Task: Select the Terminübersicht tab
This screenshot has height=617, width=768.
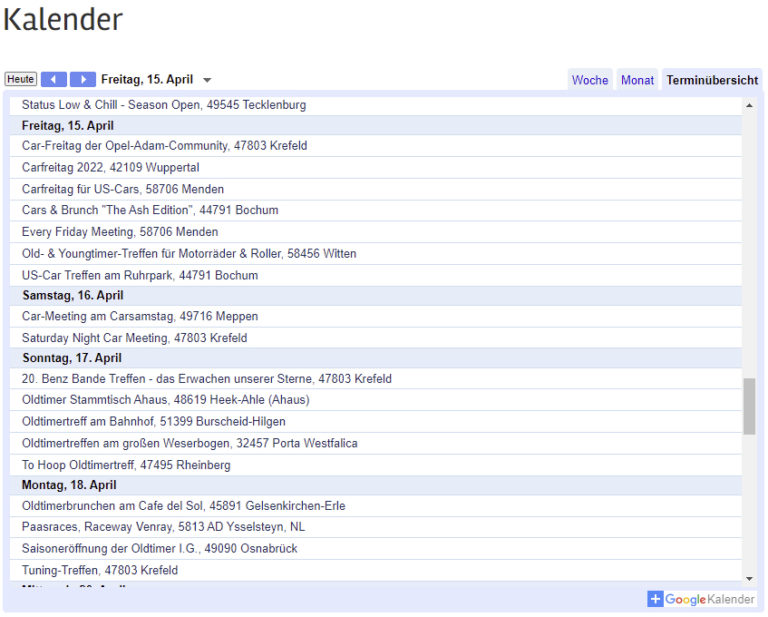Action: (712, 80)
